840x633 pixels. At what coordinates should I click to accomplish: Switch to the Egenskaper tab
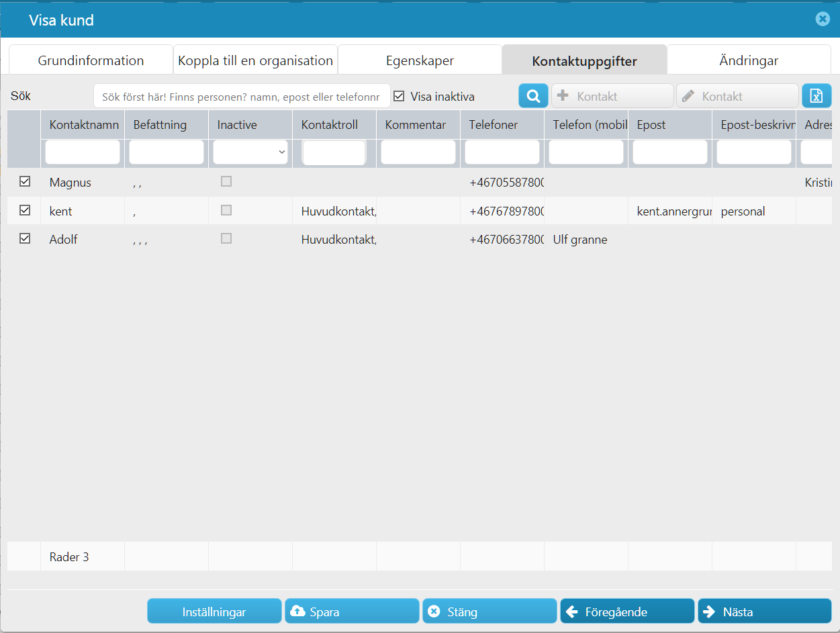[x=420, y=60]
